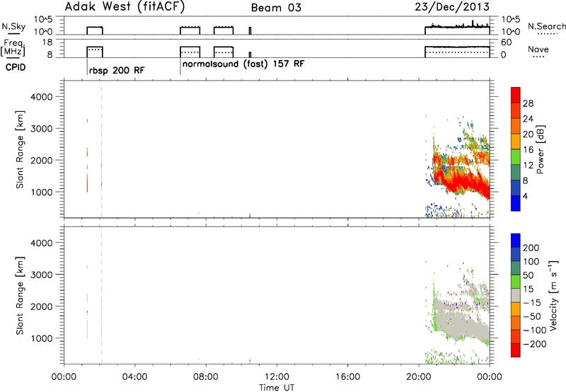The width and height of the screenshot is (566, 392).
Task: Click the 'Velocity [m s⁻¹]' colorbar label
Action: click(x=553, y=295)
